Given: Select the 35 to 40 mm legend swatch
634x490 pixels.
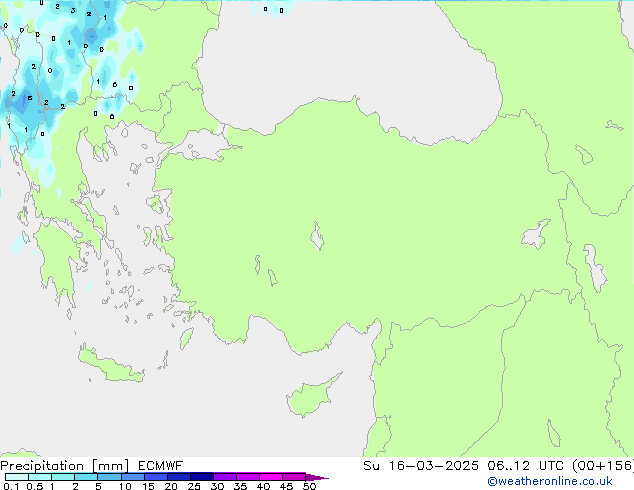Looking at the screenshot, I should tap(247, 477).
